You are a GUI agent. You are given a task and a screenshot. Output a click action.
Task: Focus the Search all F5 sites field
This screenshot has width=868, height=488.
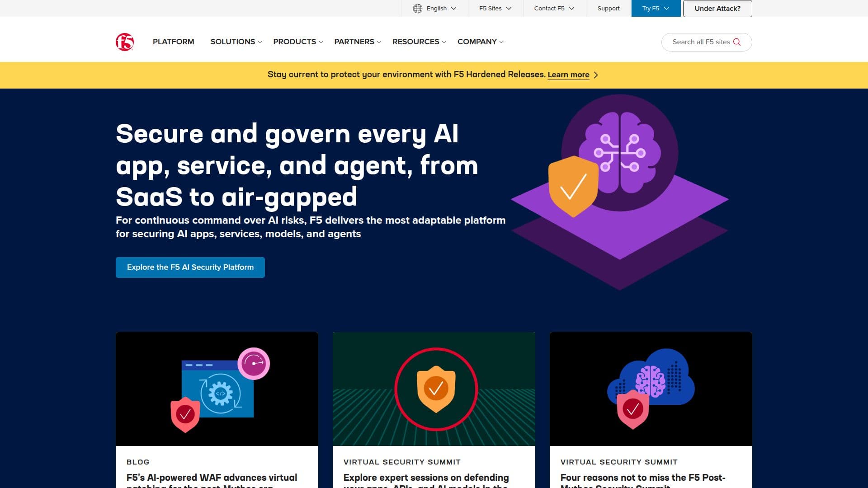point(707,42)
